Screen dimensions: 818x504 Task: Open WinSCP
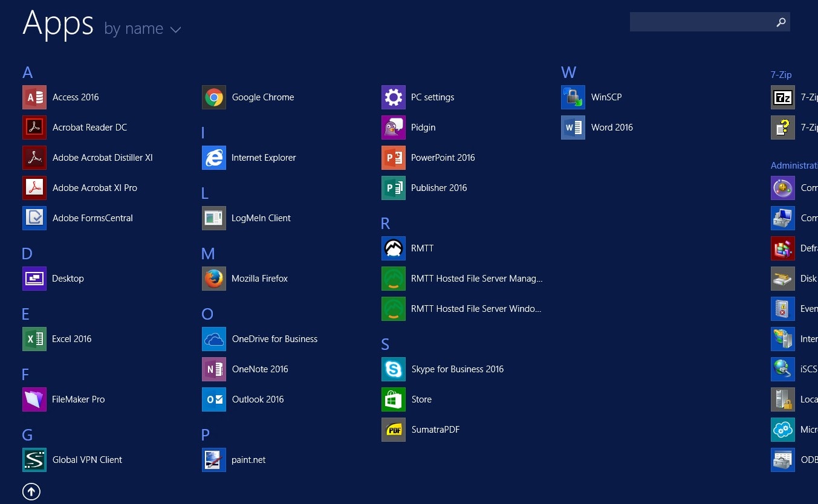click(591, 97)
